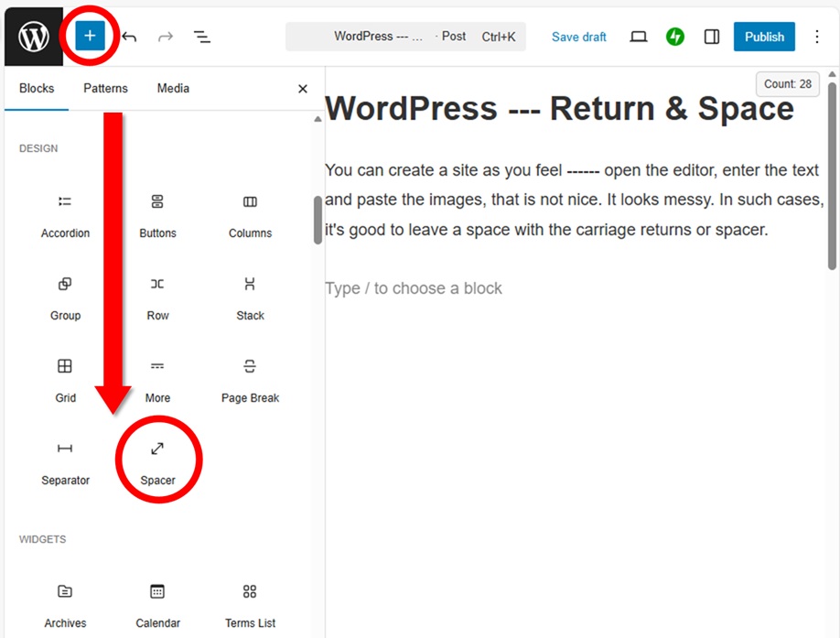The width and height of the screenshot is (840, 638).
Task: Toggle the block inserter plus button
Action: point(90,37)
